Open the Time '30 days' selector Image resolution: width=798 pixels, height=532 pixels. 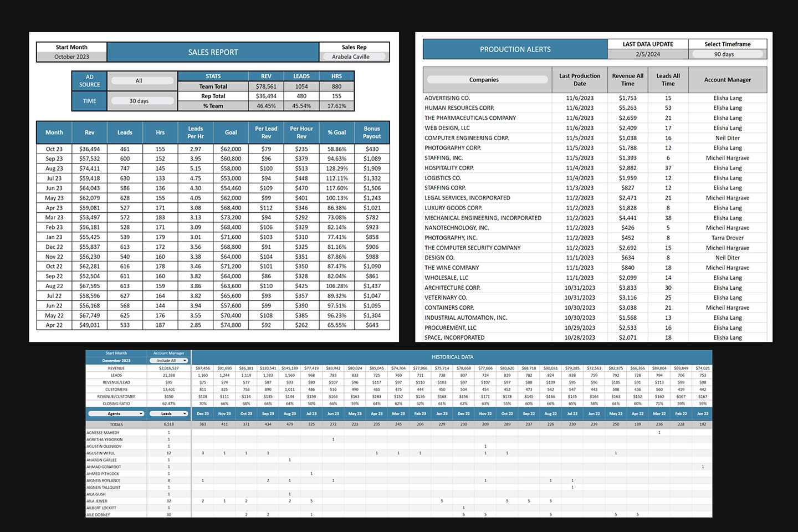[x=142, y=101]
